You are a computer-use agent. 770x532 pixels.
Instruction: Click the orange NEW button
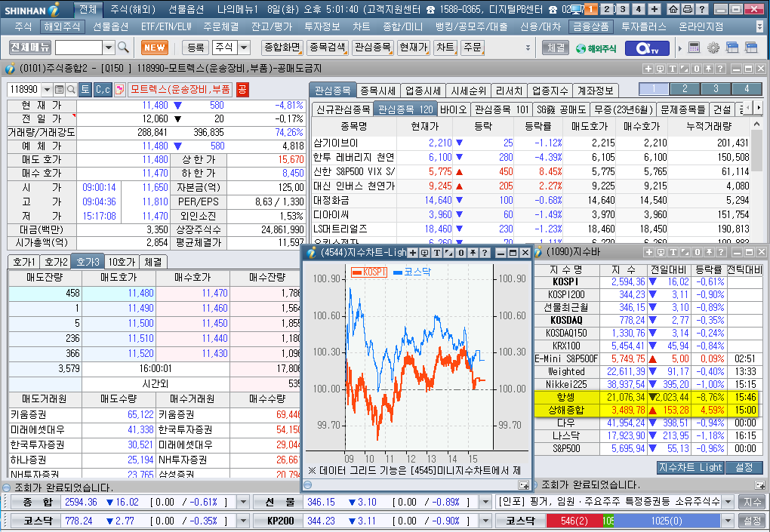(155, 48)
